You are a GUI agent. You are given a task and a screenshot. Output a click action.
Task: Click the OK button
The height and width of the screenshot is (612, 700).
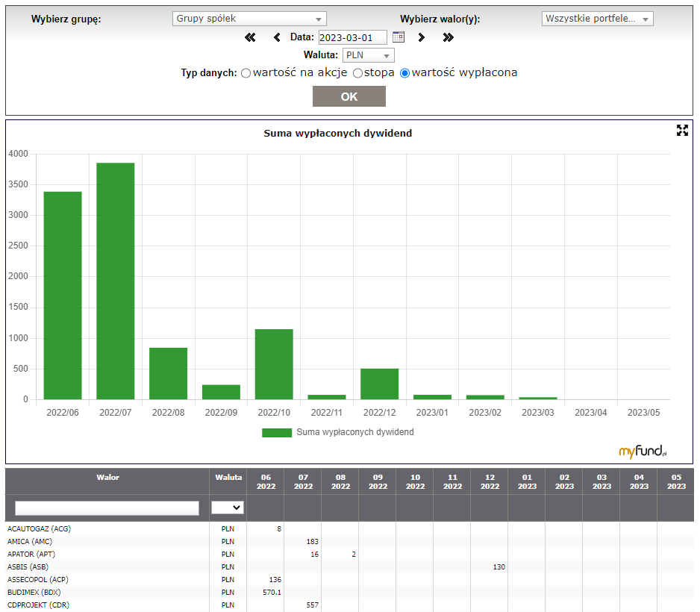(x=349, y=96)
